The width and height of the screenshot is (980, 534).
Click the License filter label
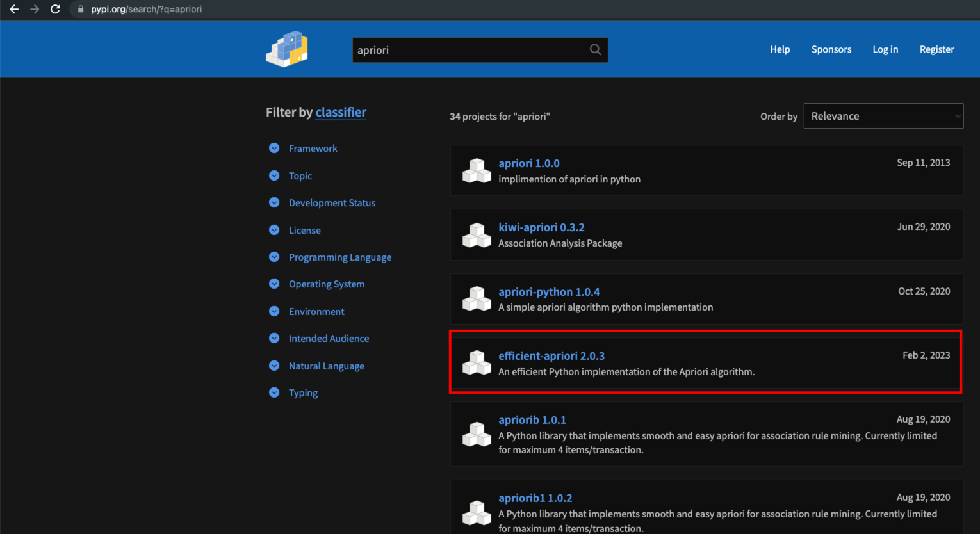tap(304, 231)
